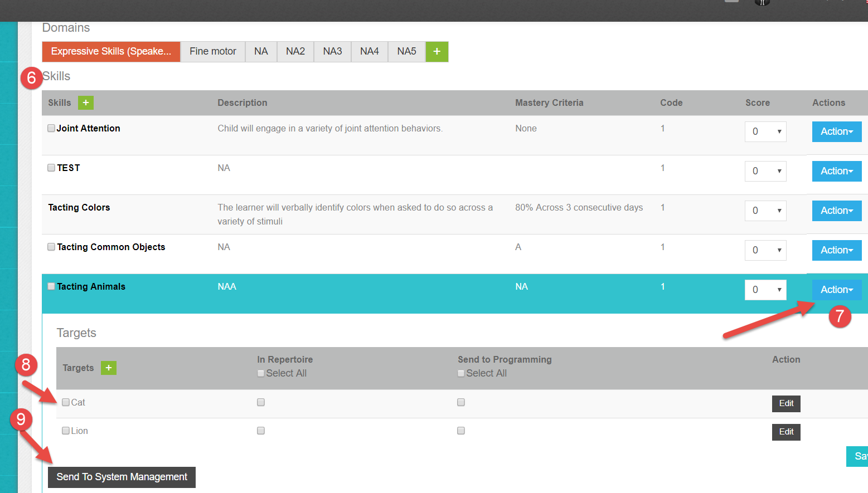868x493 pixels.
Task: Check the Joint Attention skill checkbox
Action: point(51,128)
